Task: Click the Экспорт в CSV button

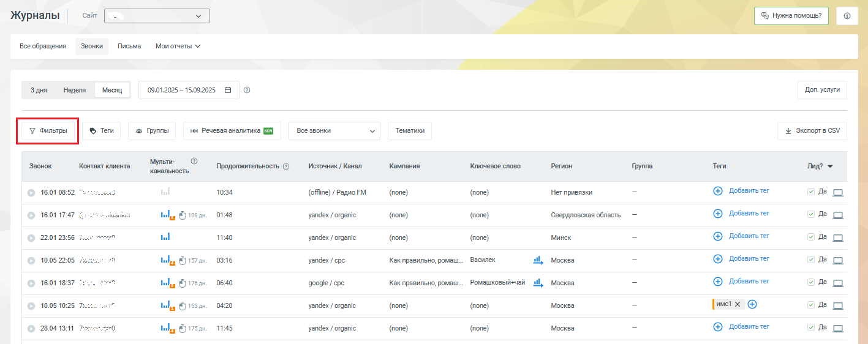Action: point(812,131)
